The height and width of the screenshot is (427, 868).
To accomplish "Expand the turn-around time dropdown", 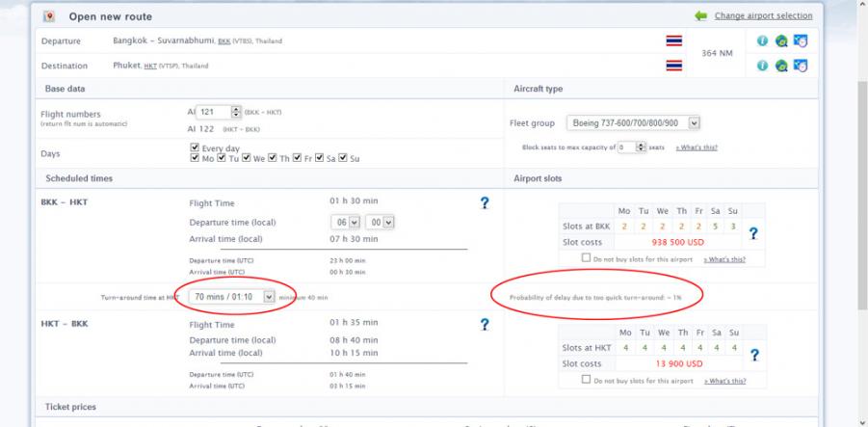I will point(232,297).
